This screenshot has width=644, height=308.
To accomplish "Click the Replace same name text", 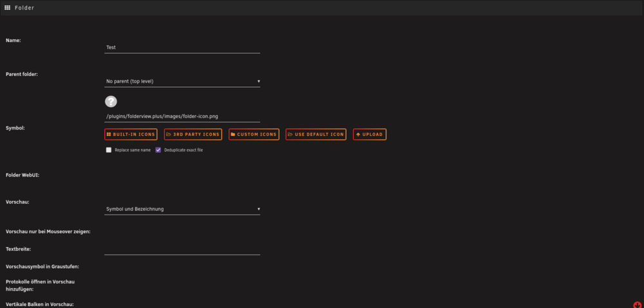I will [133, 150].
